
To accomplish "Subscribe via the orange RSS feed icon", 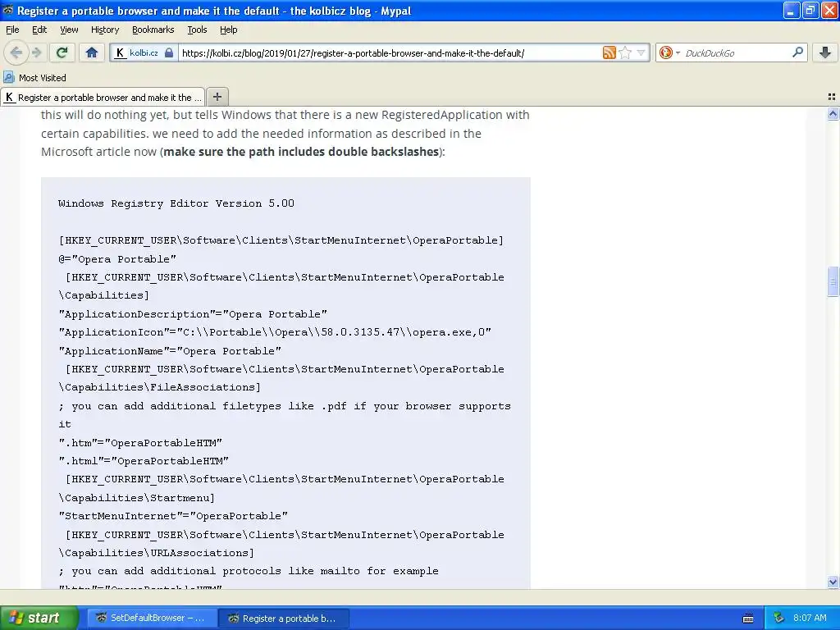I will click(x=609, y=52).
